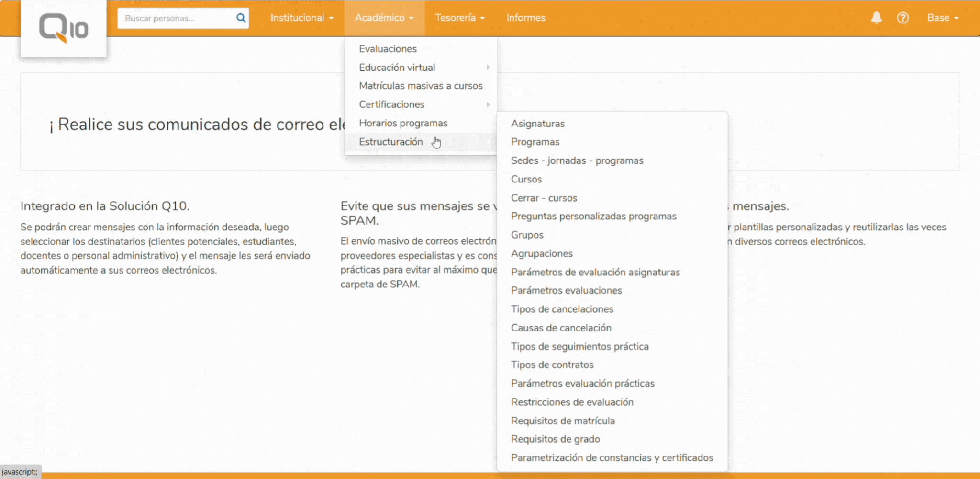Image resolution: width=980 pixels, height=479 pixels.
Task: Select Horarios programas menu entry
Action: pos(403,123)
